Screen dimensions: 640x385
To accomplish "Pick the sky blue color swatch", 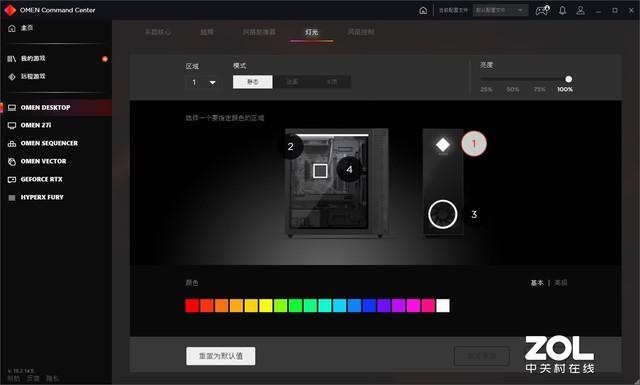I will (x=340, y=305).
